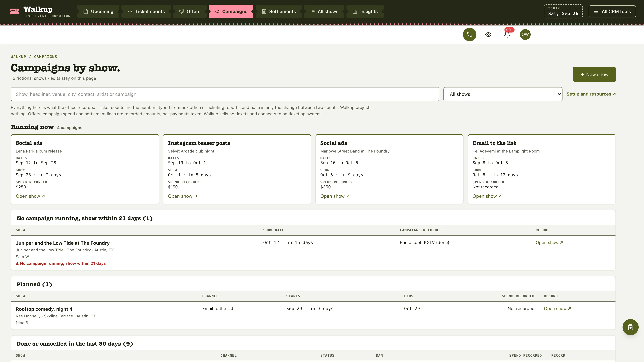Open the All CRM tools menu

(x=612, y=12)
